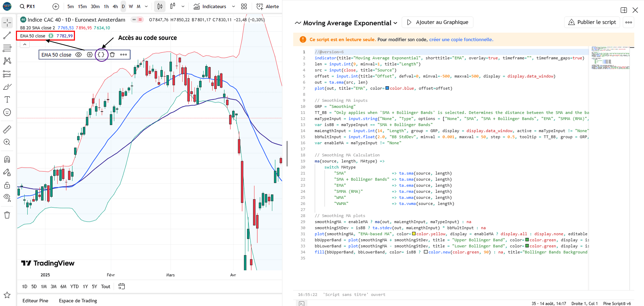Screen dimensions: 644x306
Task: Toggle EMA 50 visibility eye icon
Action: pos(78,55)
